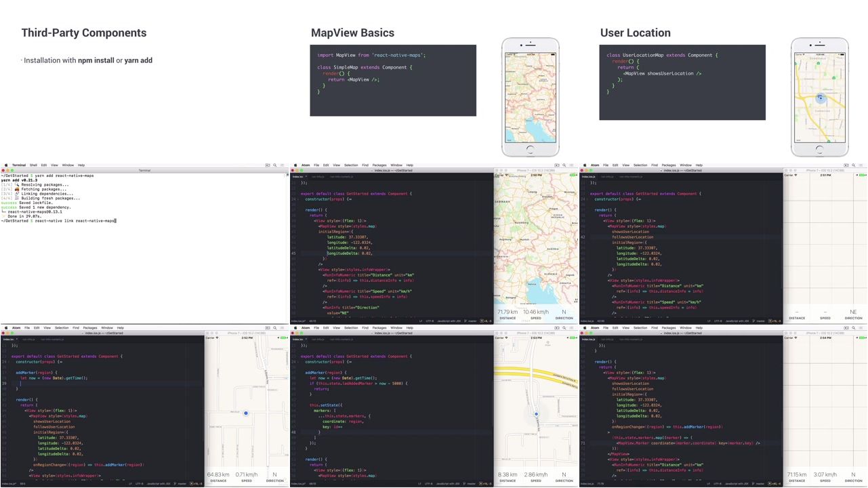Click the MapView Basics slide phone map mockup
This screenshot has height=488, width=868.
tap(531, 96)
